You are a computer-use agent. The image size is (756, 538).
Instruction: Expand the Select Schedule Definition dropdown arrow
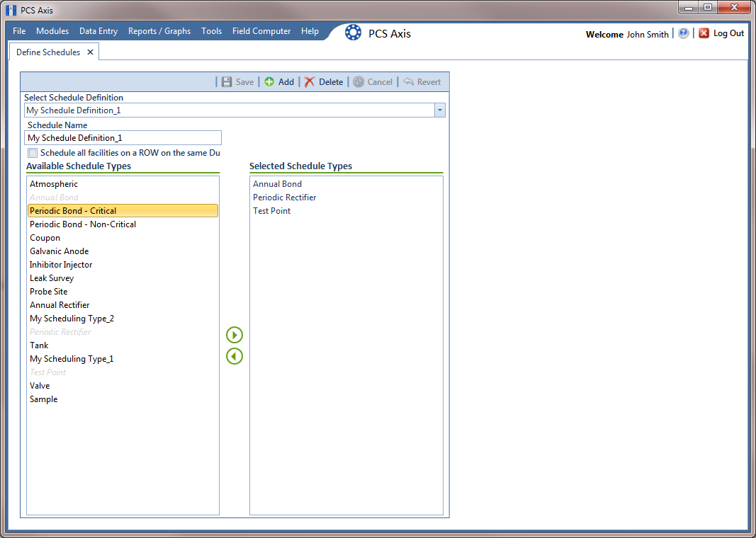pos(440,110)
